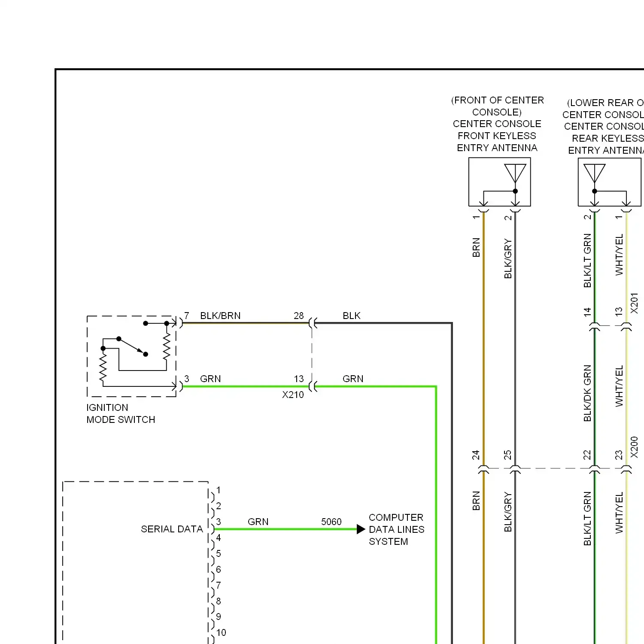Viewport: 644px width, 644px height.
Task: Select the BLK/GRY label below pin 25
Action: (508, 512)
